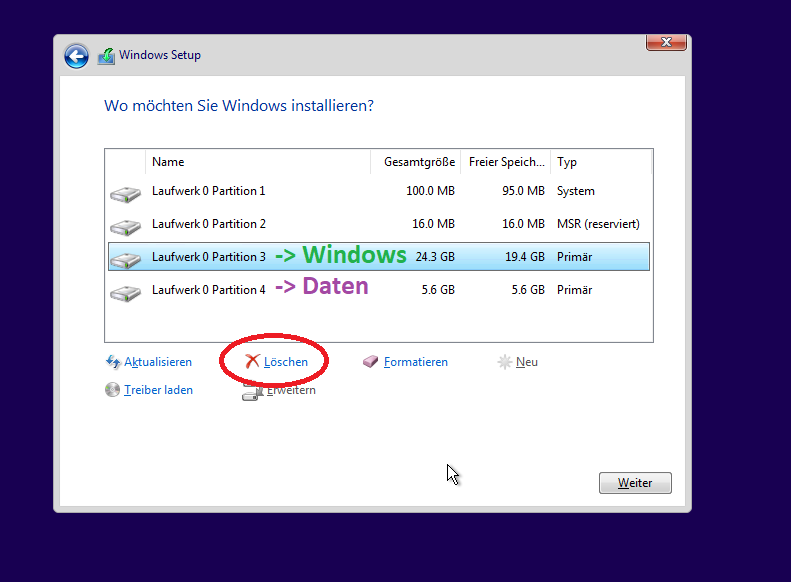791x582 pixels.
Task: Sort by the Typ column header
Action: point(601,162)
